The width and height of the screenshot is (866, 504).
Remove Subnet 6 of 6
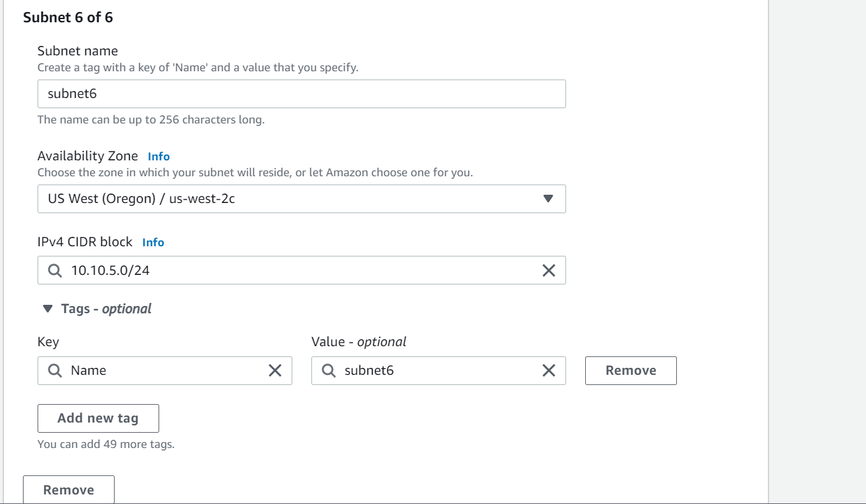(x=69, y=489)
